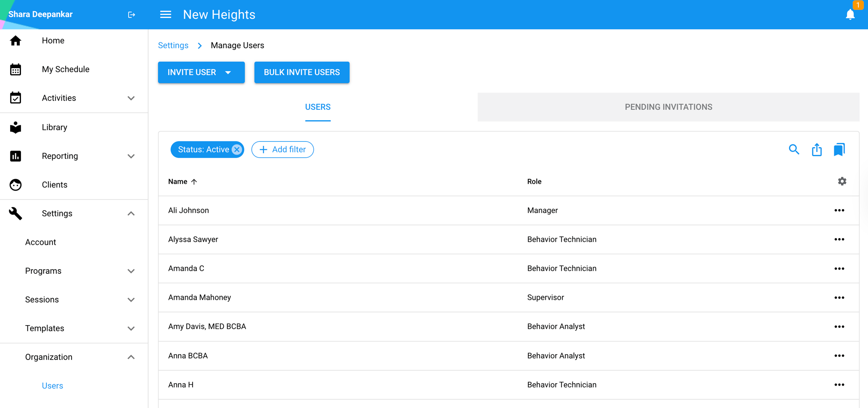The height and width of the screenshot is (408, 868).
Task: Switch to the Pending Invitations tab
Action: pyautogui.click(x=668, y=107)
